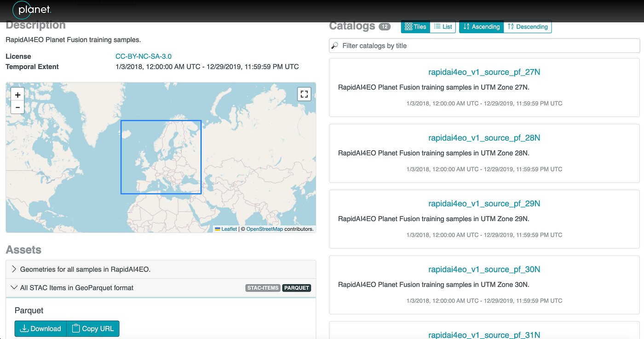Open the OpenStreetMap attribution link
644x339 pixels.
coord(264,229)
